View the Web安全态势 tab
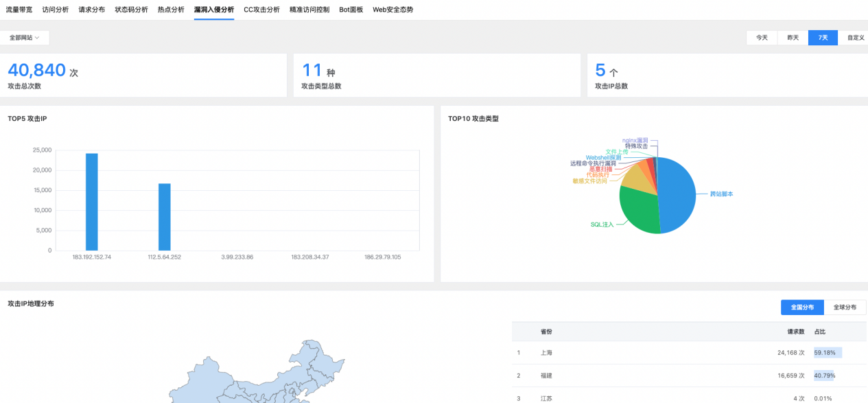Image resolution: width=868 pixels, height=403 pixels. coord(391,10)
